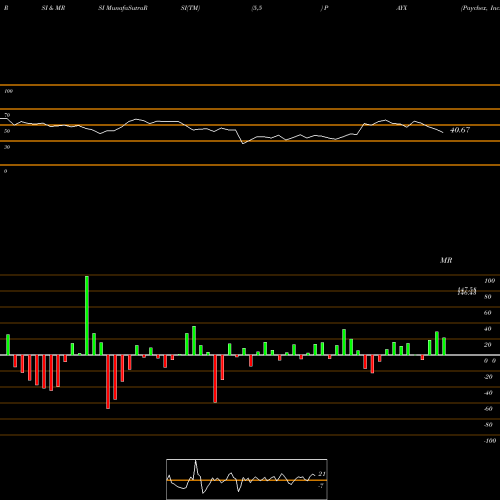Click the 30 label on RSI axis
Image resolution: width=500 pixels, height=500 pixels.
tap(7, 147)
